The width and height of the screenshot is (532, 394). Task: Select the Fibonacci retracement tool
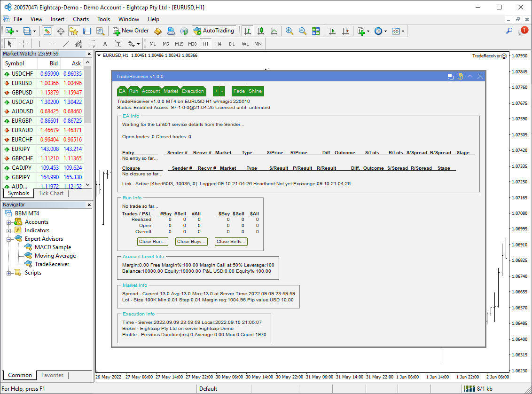pos(92,44)
